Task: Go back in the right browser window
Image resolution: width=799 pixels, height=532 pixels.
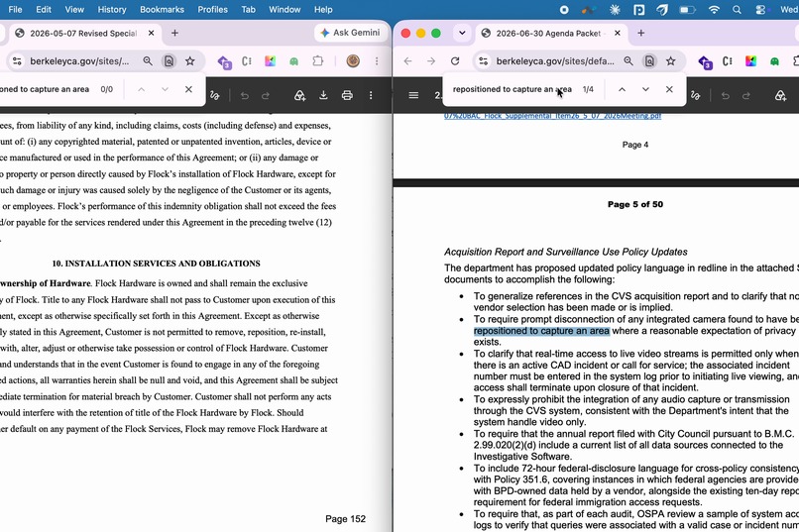Action: (x=407, y=61)
